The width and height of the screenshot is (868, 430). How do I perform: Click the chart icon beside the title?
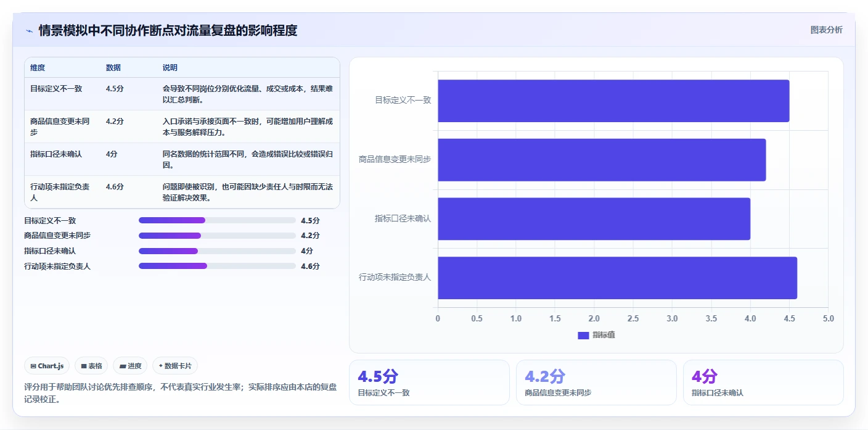[x=29, y=30]
